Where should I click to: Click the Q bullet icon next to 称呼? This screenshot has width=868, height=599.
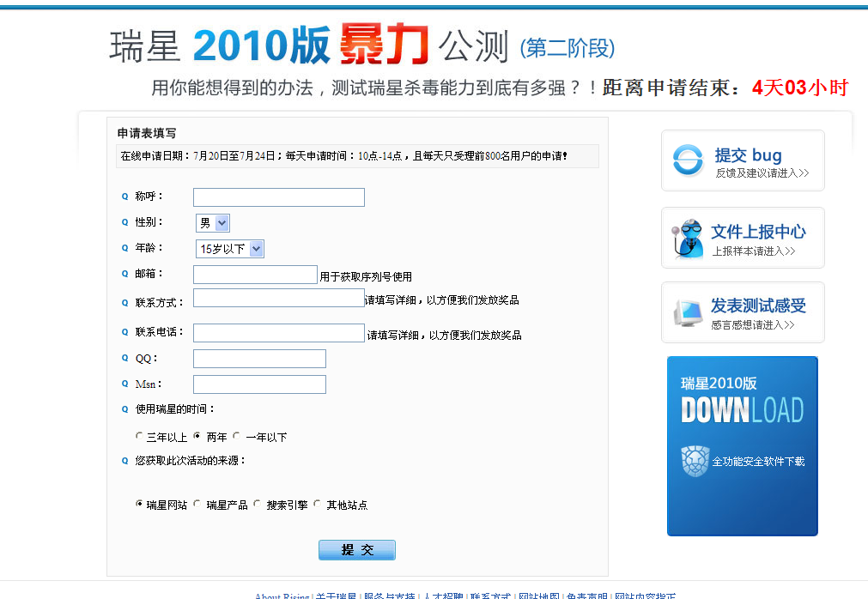tap(124, 197)
